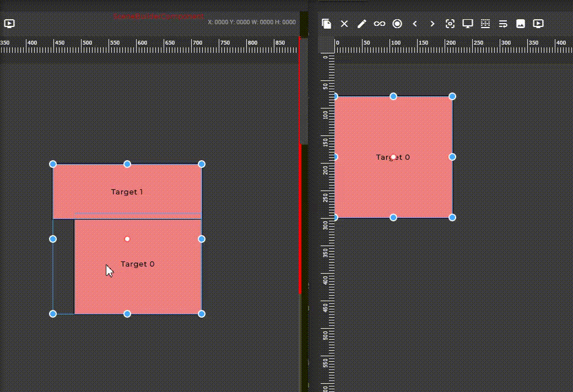Image resolution: width=573 pixels, height=392 pixels.
Task: Click the 600 mark on left horizontal ruler
Action: click(142, 43)
